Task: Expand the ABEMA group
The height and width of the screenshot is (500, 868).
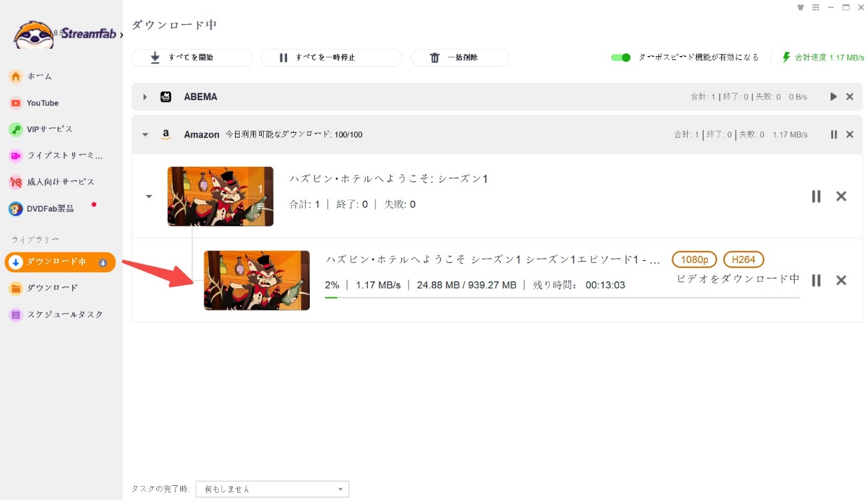Action: tap(145, 97)
